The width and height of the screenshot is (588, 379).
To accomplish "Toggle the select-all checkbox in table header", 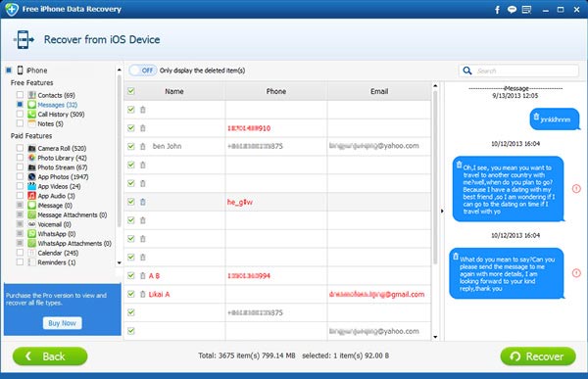I will 131,91.
